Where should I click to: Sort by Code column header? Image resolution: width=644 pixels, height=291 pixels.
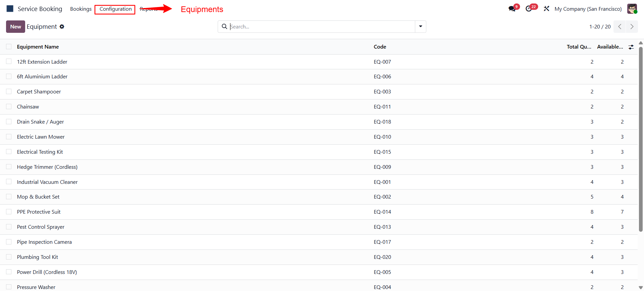[380, 47]
